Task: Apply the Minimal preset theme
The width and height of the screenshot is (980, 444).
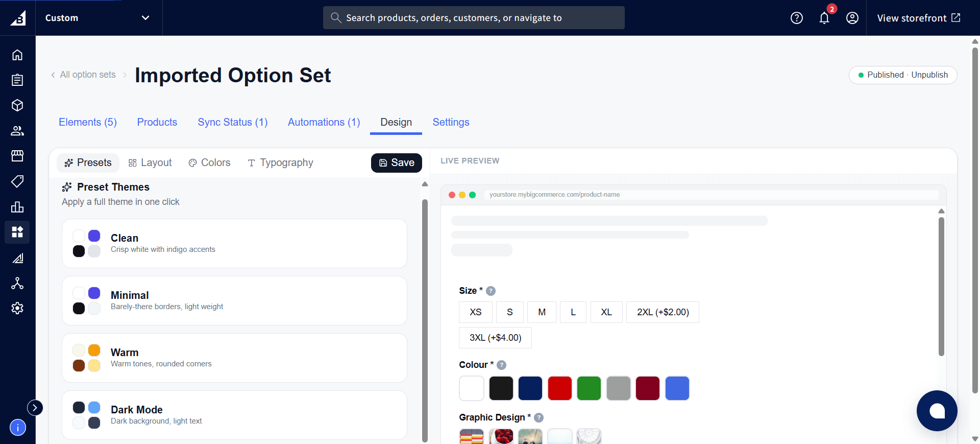Action: (x=234, y=301)
